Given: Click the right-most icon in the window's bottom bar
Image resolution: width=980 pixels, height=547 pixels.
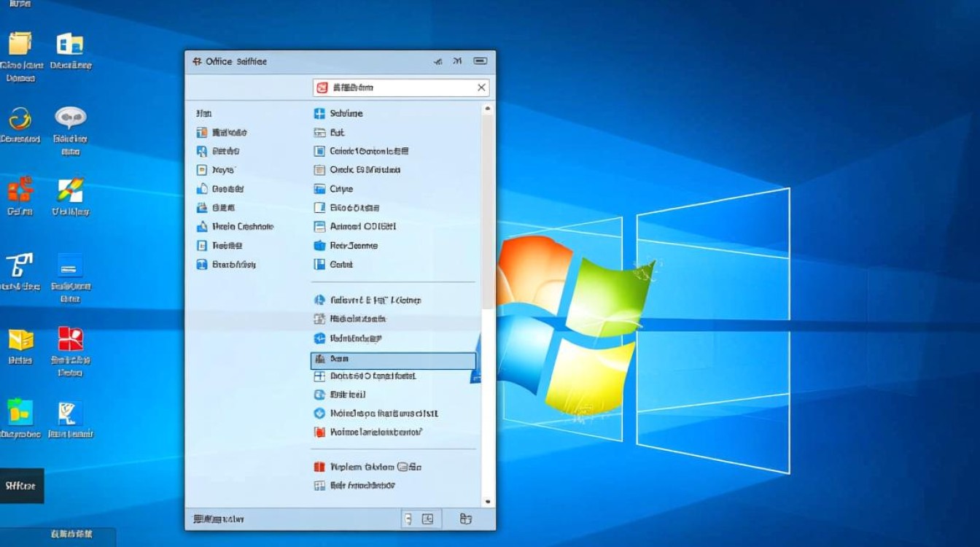Looking at the screenshot, I should point(466,519).
